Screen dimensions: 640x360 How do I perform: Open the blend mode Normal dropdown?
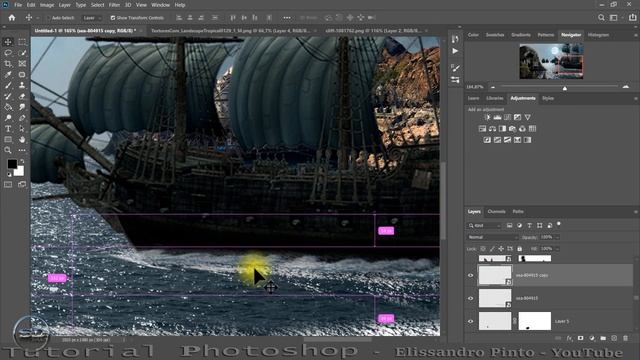click(492, 237)
